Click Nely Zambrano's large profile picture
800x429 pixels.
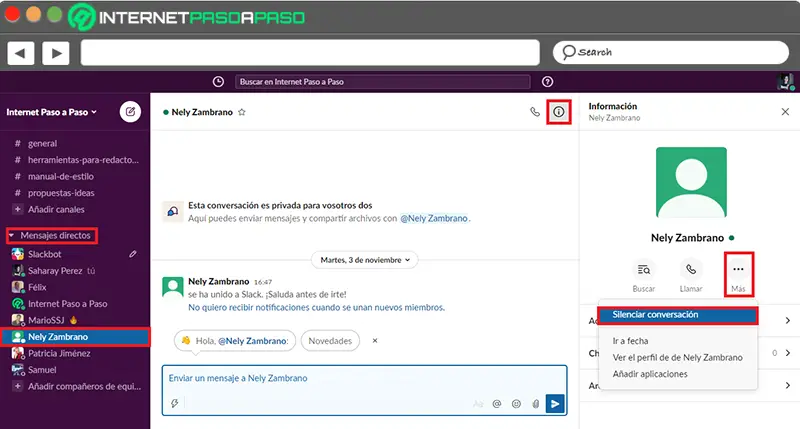[x=691, y=182]
